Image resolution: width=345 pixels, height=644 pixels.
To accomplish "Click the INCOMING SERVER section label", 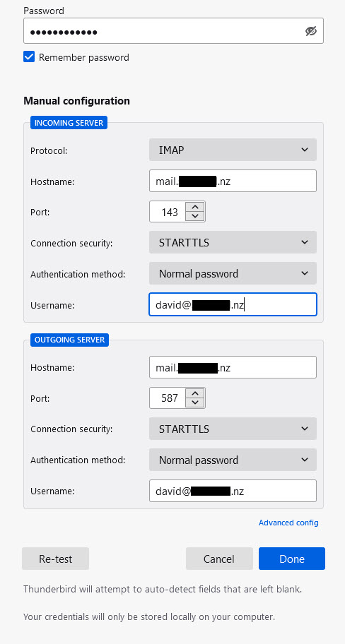I will coord(69,123).
